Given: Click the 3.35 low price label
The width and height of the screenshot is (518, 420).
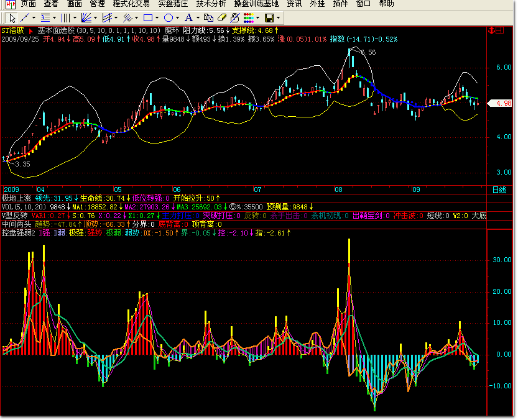Looking at the screenshot, I should [x=22, y=164].
